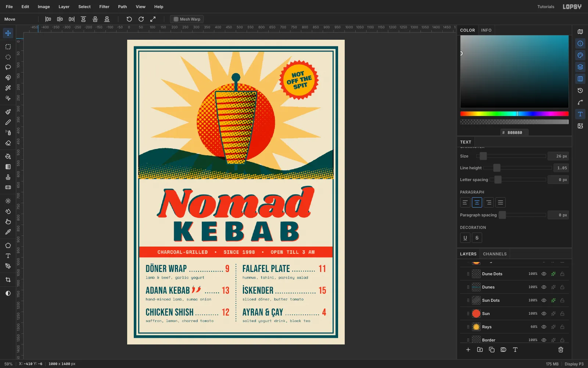Select the Move tool

pos(8,33)
